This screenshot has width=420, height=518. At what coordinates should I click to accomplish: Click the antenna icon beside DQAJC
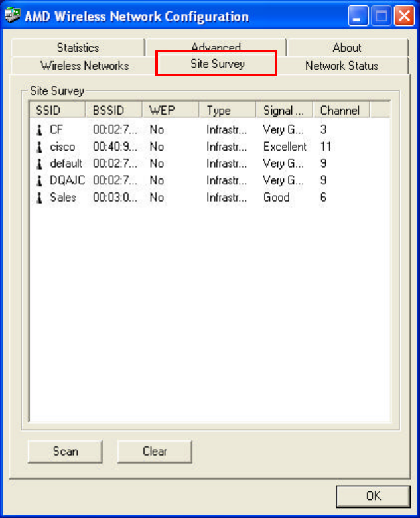click(39, 180)
